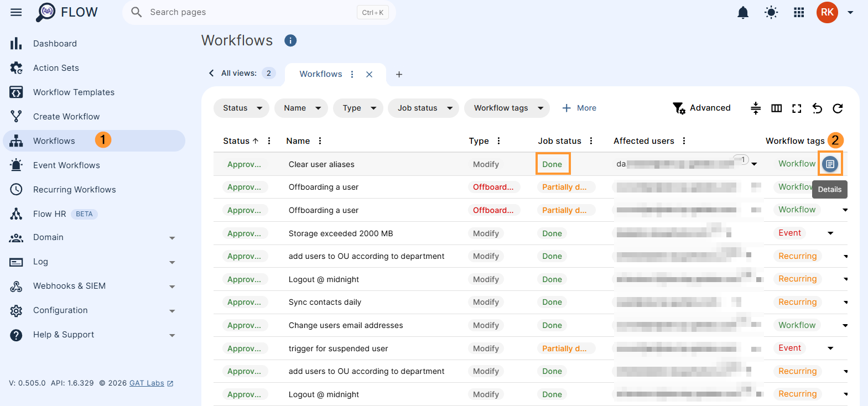The height and width of the screenshot is (406, 868).
Task: Open Name column menu dots
Action: click(320, 141)
